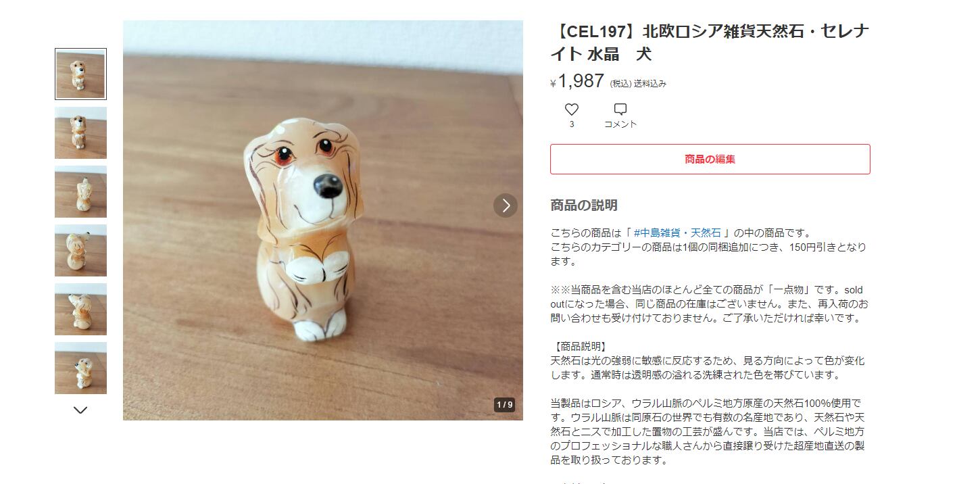980x484 pixels.
Task: Click the product title CEL197 text
Action: coord(709,43)
